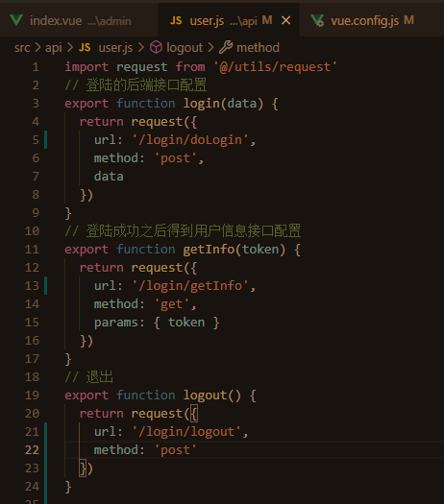Click the git change marker beside line 13
The width and height of the screenshot is (444, 504).
[x=46, y=286]
